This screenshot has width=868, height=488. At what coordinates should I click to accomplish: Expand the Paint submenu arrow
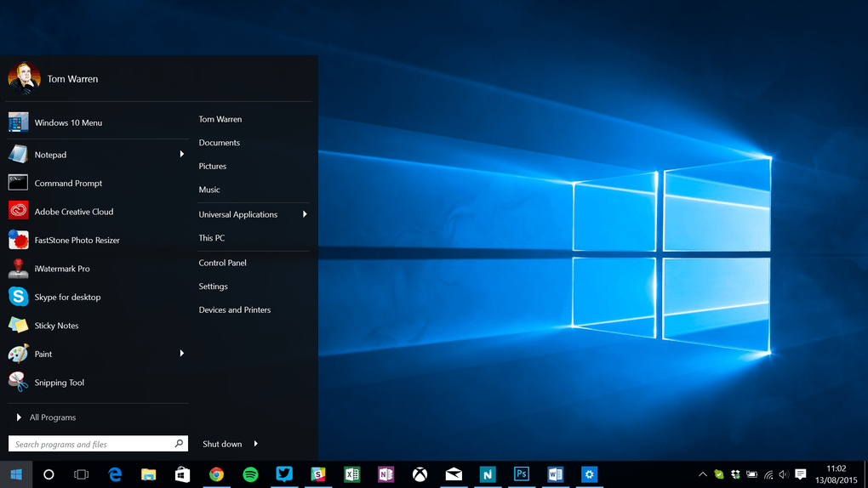pos(181,354)
